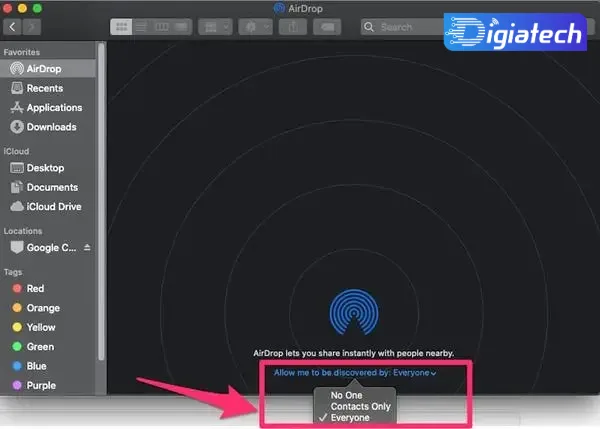Open 'Allow me to be discovered by' dropdown
This screenshot has height=429, width=600.
[x=355, y=373]
